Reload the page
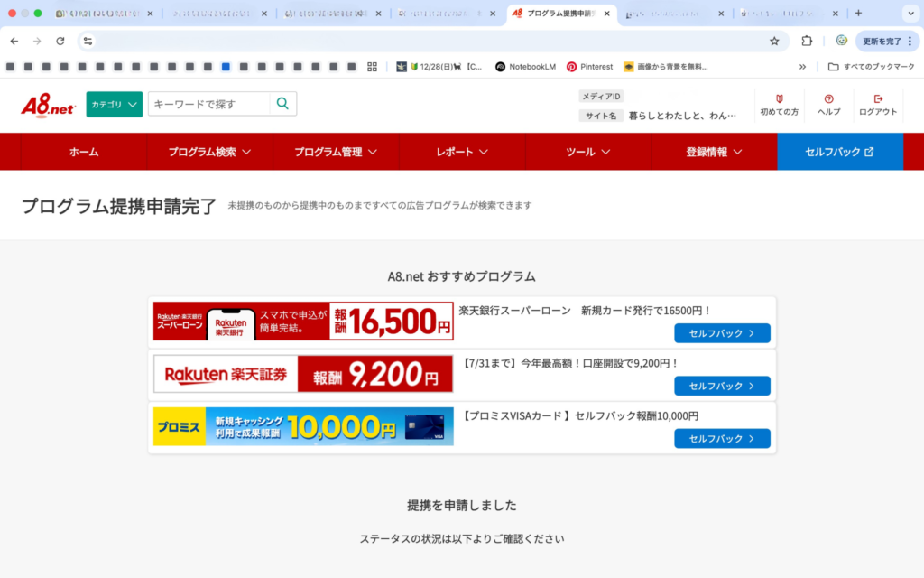The height and width of the screenshot is (578, 924). [x=60, y=42]
